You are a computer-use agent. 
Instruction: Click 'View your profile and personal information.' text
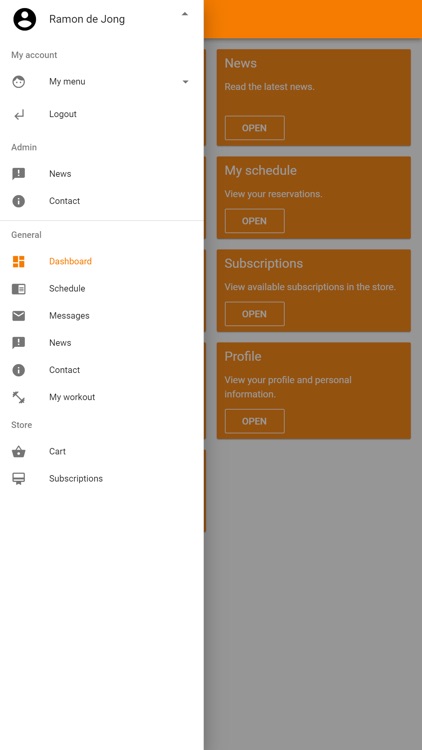point(288,387)
